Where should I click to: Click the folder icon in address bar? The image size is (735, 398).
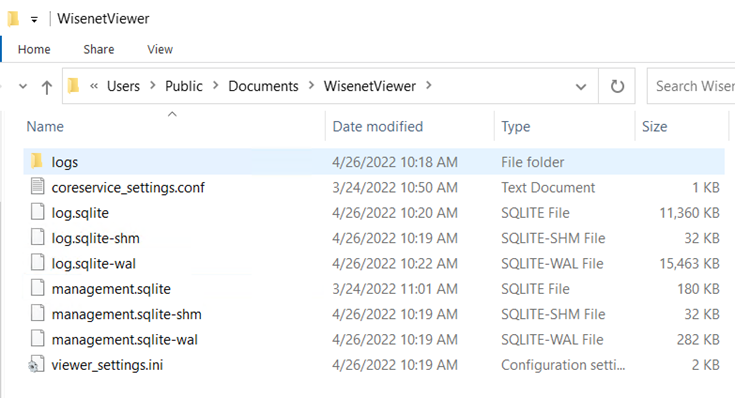click(73, 86)
